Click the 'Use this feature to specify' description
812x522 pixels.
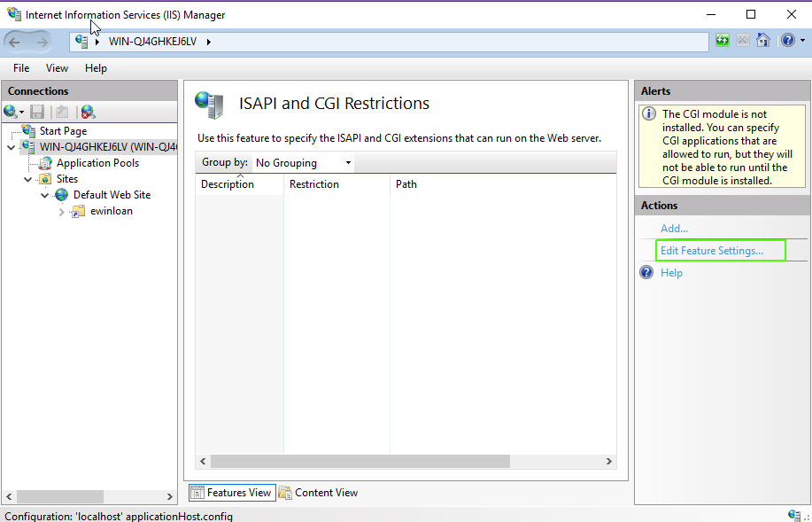[x=399, y=138]
